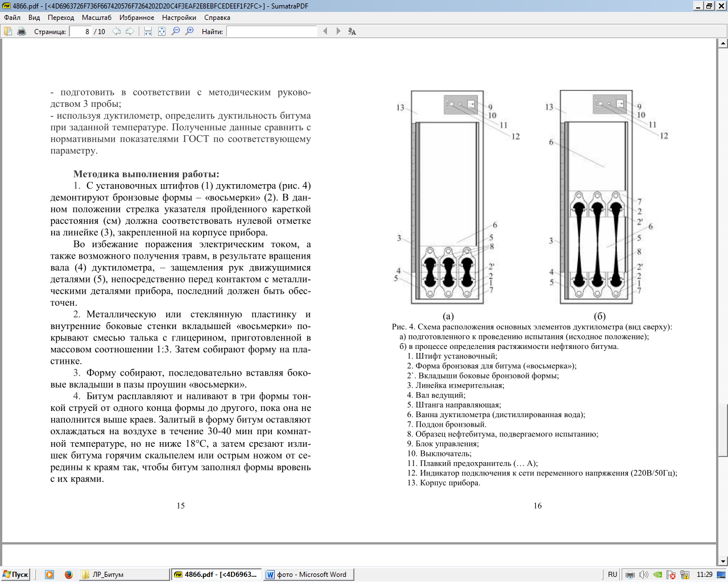Viewport: 728px width, 582px height.
Task: Click the SumatraPDF title bar app icon
Action: click(6, 6)
